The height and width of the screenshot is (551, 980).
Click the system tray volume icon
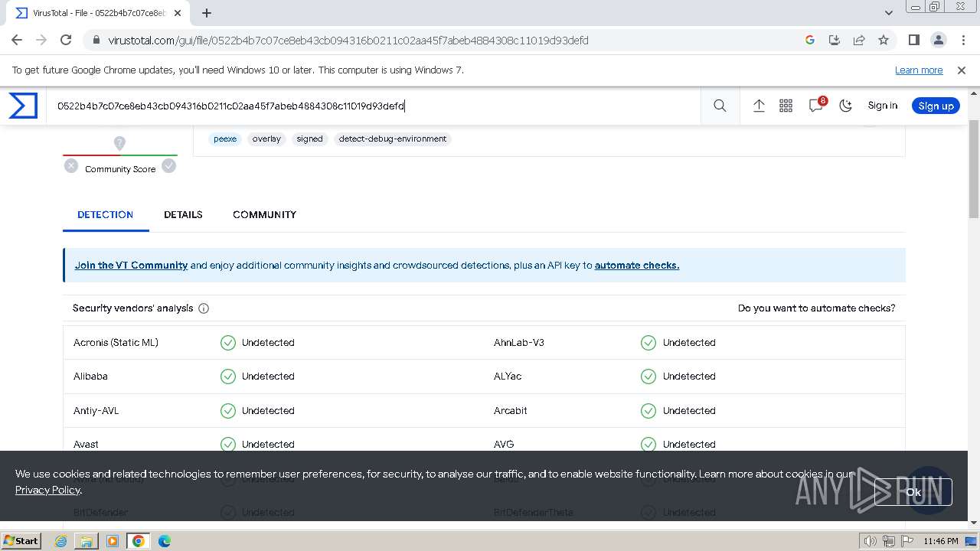870,541
